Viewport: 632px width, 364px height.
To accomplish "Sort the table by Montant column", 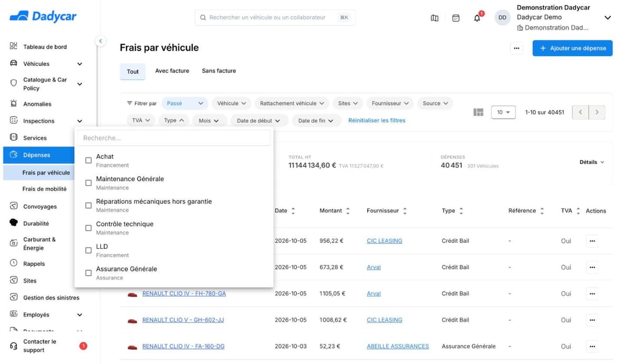I will (334, 211).
